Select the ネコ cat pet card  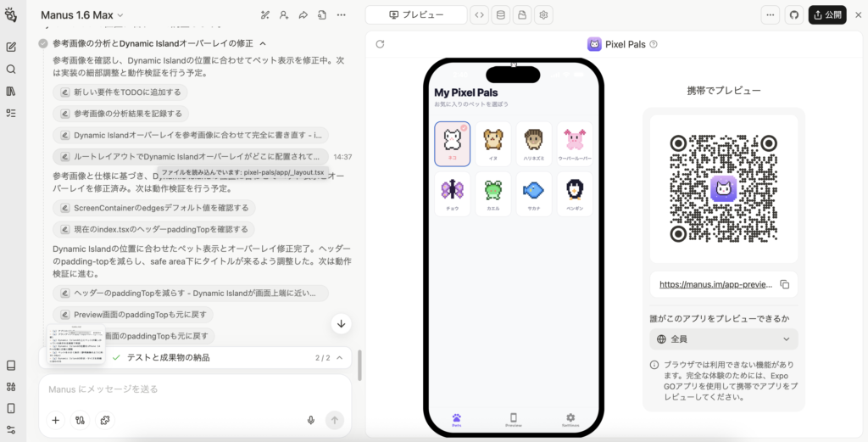452,143
